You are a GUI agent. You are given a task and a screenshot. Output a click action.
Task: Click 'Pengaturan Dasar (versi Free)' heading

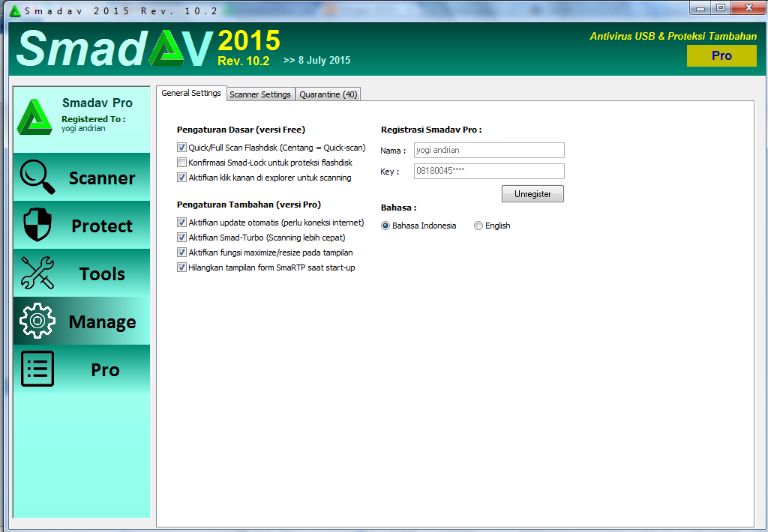pos(241,130)
